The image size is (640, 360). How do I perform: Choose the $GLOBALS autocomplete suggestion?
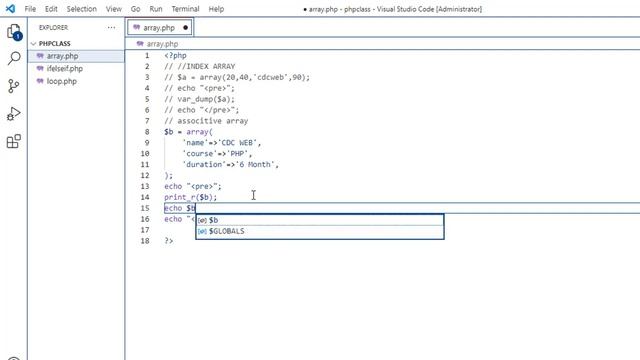320,231
